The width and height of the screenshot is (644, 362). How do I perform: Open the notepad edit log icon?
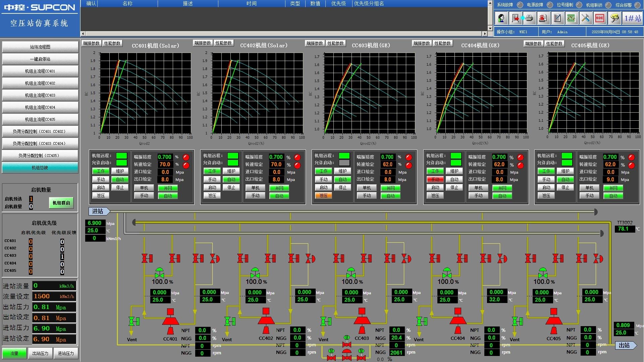[x=557, y=18]
